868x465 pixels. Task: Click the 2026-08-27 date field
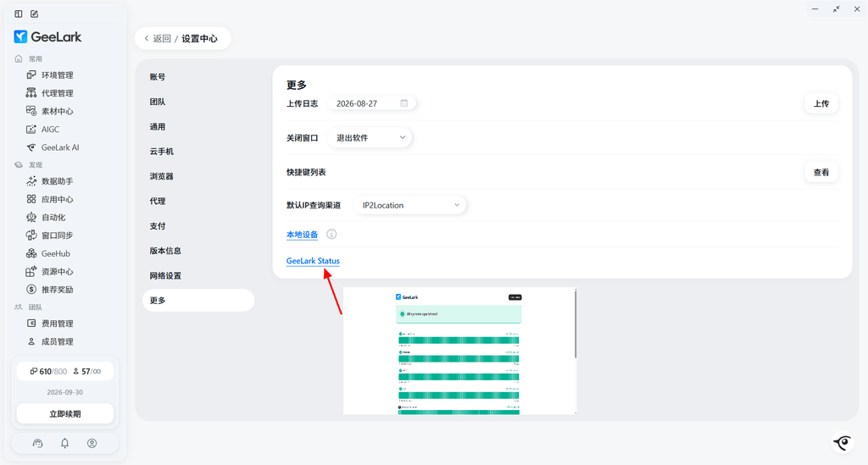click(371, 103)
